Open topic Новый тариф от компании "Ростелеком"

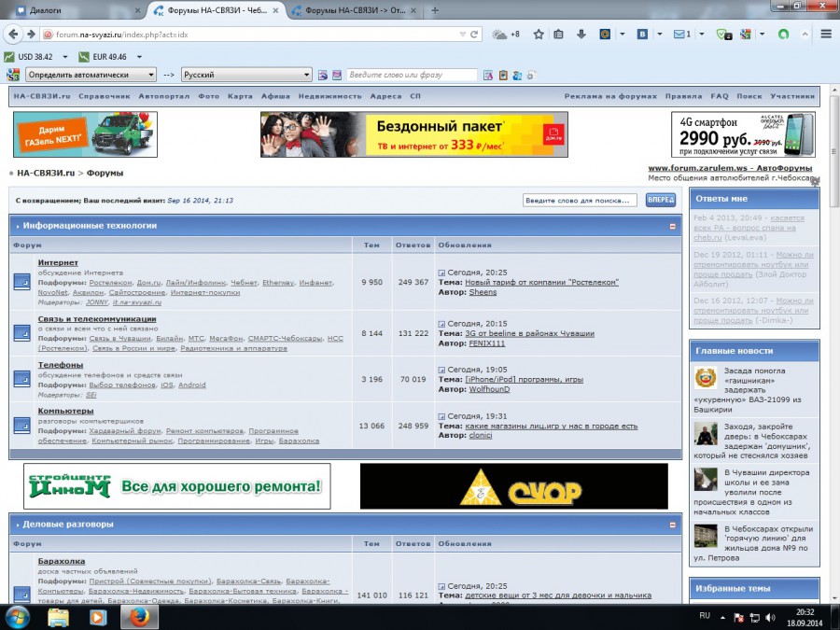coord(541,282)
